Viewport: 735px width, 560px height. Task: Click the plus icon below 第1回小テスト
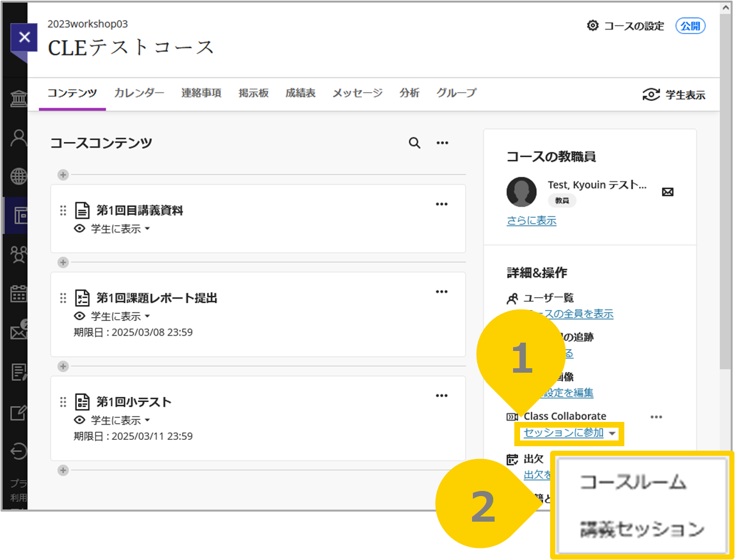click(x=63, y=470)
